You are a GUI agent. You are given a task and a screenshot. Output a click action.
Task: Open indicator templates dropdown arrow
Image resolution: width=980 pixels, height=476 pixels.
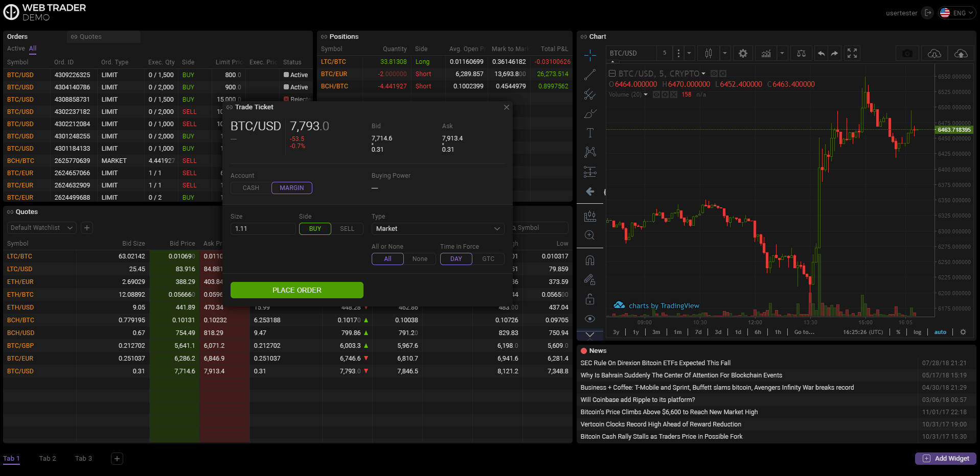coord(782,53)
